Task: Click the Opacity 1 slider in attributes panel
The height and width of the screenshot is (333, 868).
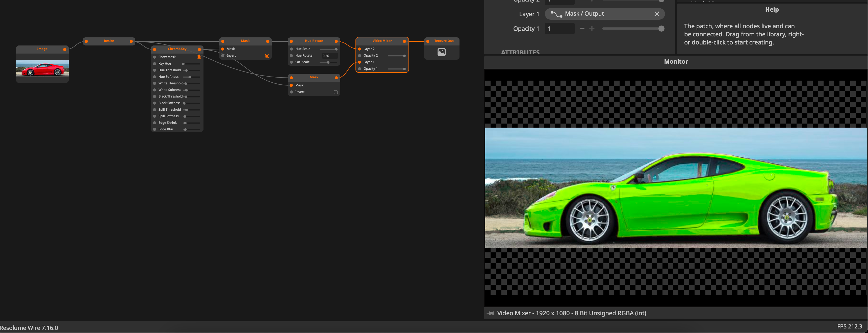Action: tap(632, 29)
